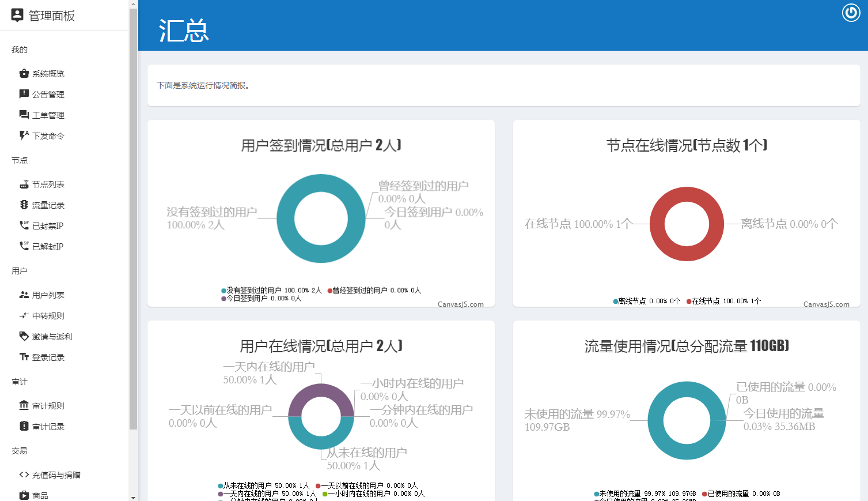Open 用户列表 via the people icon

24,295
